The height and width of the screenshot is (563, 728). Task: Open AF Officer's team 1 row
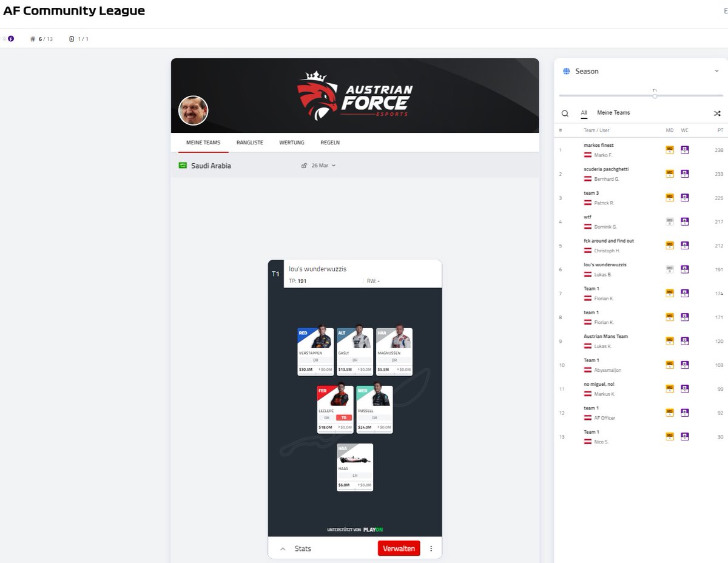pyautogui.click(x=641, y=413)
